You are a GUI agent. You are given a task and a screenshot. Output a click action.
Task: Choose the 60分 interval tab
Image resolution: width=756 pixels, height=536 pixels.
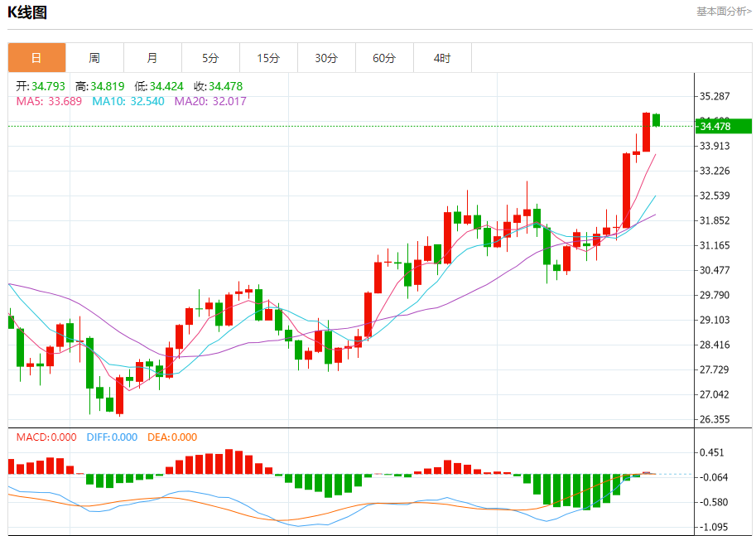click(x=384, y=58)
